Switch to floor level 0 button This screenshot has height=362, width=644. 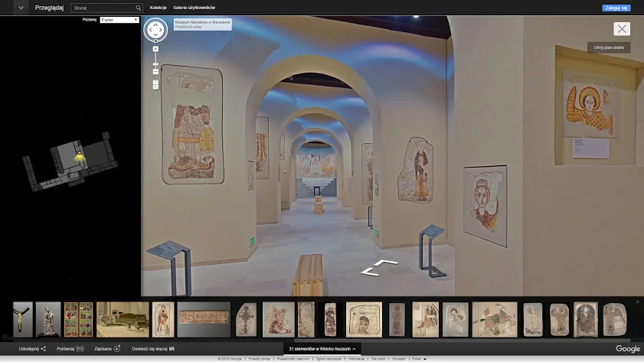tap(155, 87)
